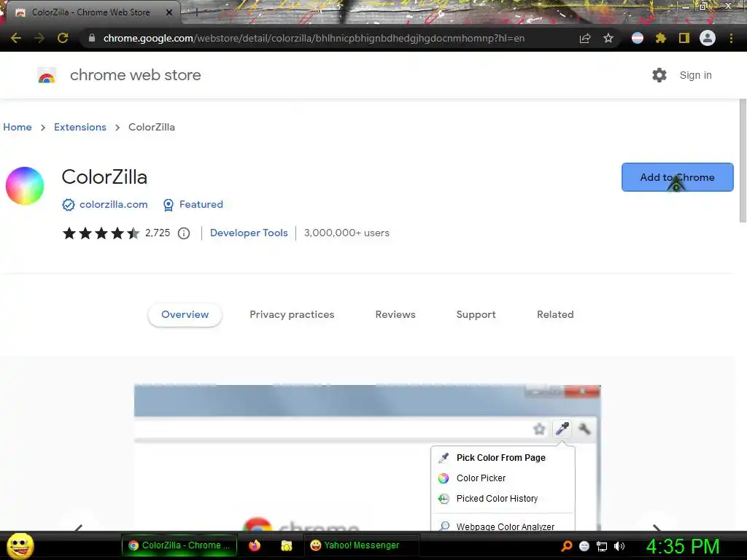Click the Featured badge icon
The width and height of the screenshot is (747, 560).
pyautogui.click(x=169, y=205)
